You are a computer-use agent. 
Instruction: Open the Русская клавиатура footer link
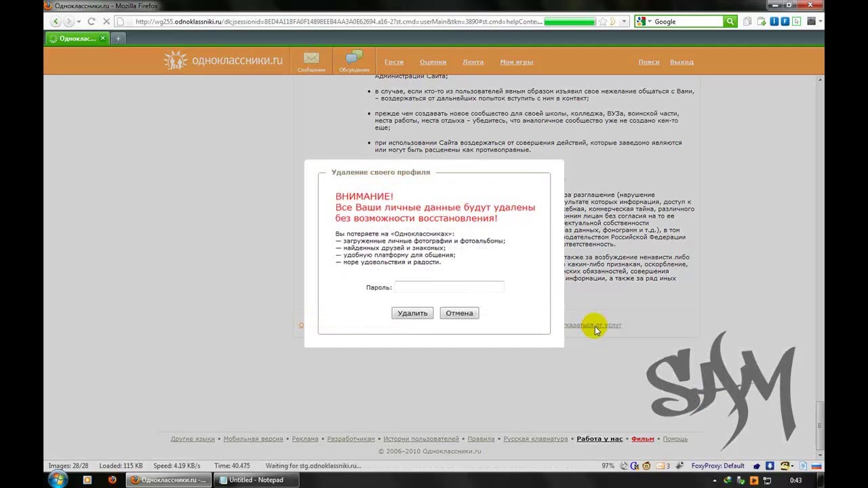536,439
